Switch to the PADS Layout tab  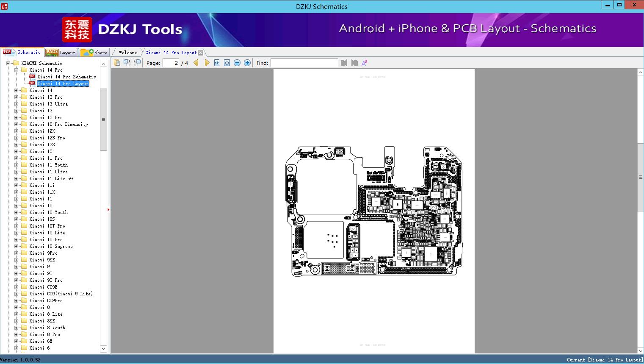[61, 53]
